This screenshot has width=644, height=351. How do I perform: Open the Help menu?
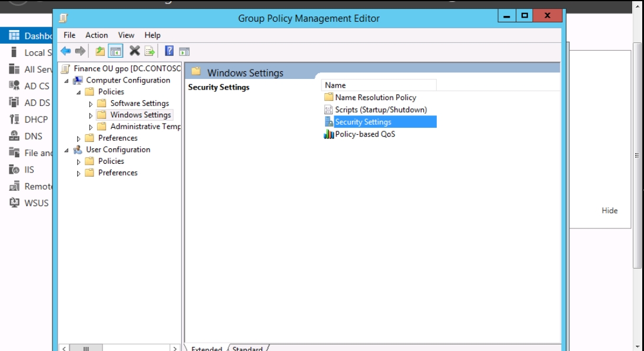(x=152, y=35)
